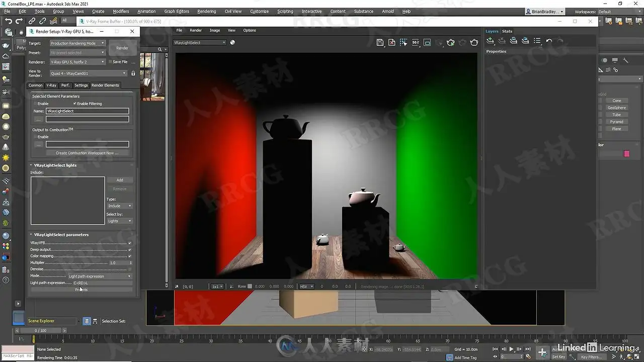This screenshot has width=644, height=362.
Task: Load a layer tree preset icon
Action: (525, 41)
